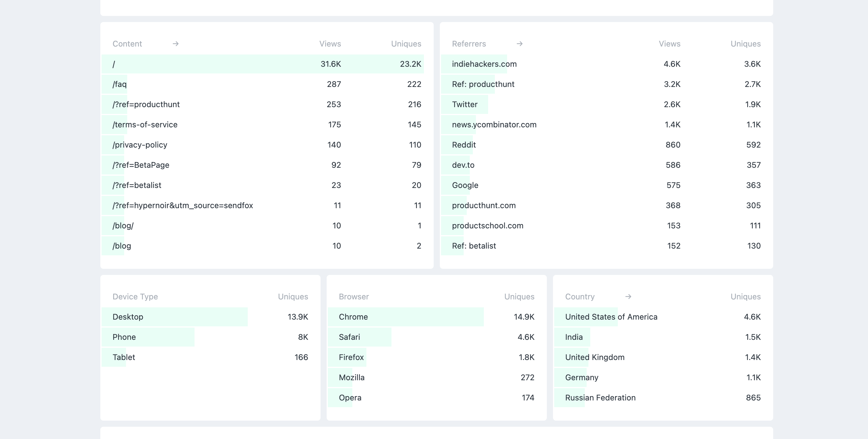Click the Content column header

127,44
